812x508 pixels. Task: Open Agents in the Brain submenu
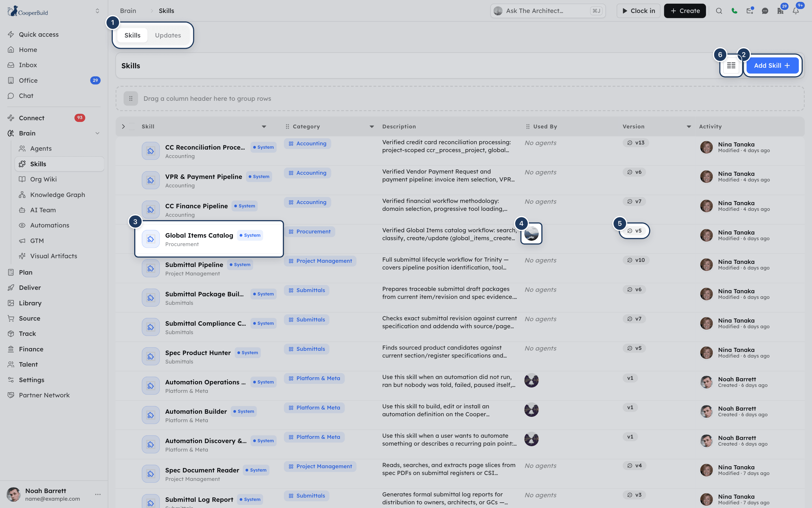pyautogui.click(x=41, y=148)
